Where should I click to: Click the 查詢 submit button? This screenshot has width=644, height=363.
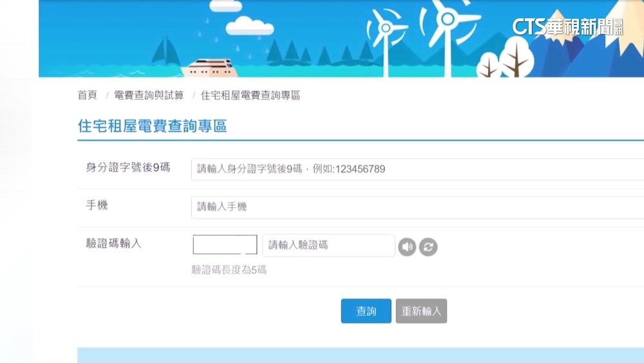366,311
